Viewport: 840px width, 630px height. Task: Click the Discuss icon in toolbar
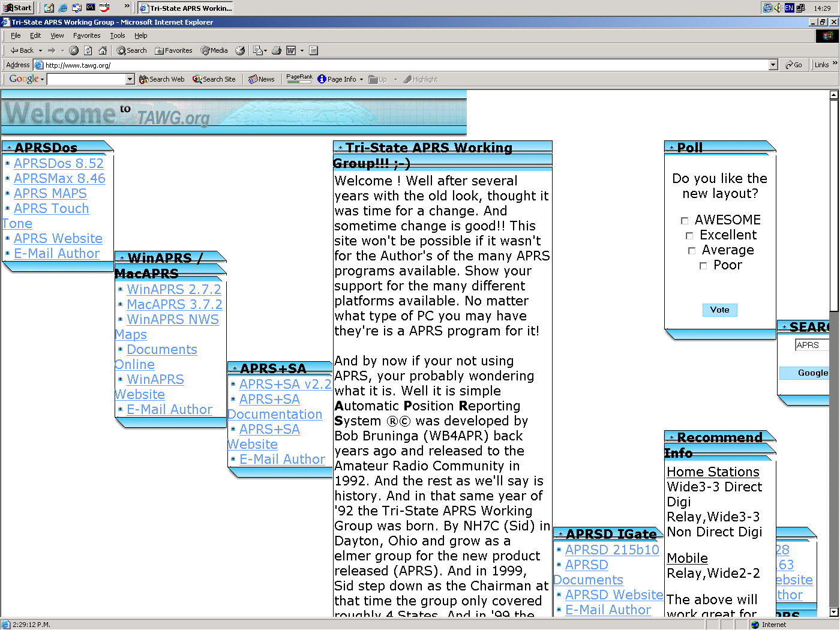point(313,50)
